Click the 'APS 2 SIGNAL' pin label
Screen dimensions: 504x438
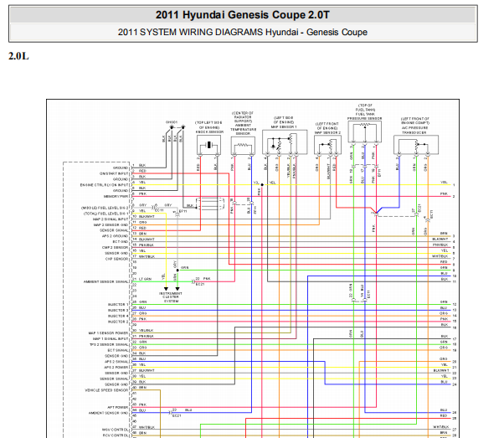pos(116,362)
